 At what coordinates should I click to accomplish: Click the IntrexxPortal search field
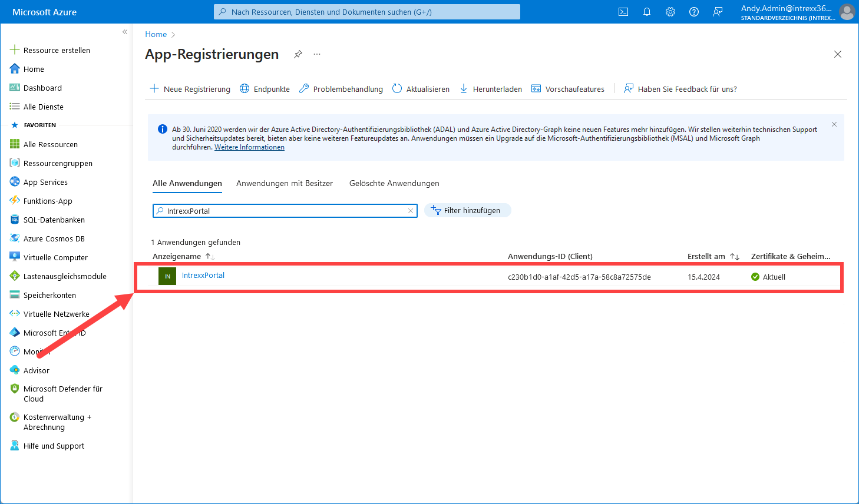285,211
